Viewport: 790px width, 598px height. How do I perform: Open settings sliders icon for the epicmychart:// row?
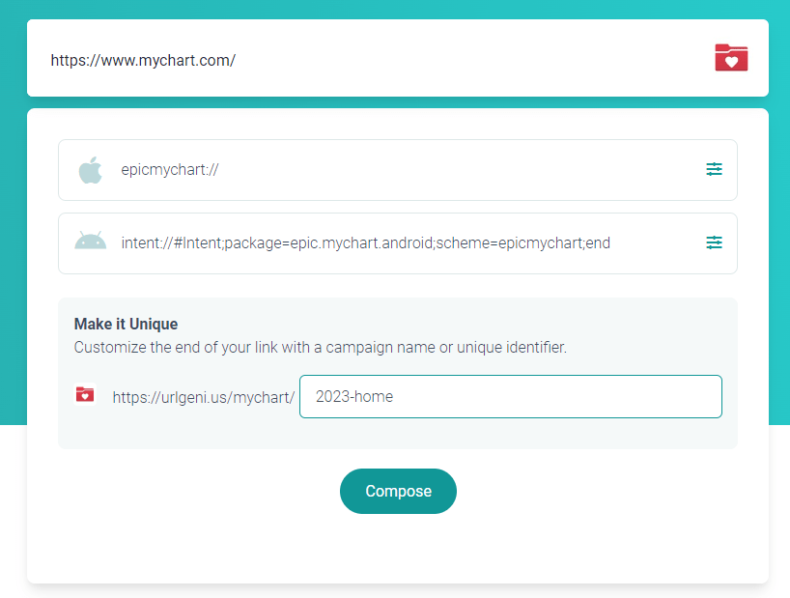[714, 169]
